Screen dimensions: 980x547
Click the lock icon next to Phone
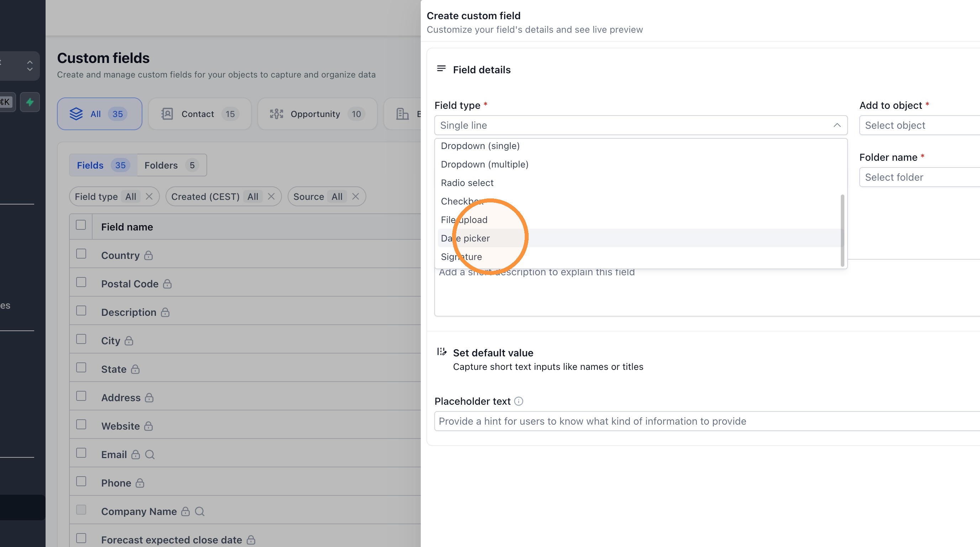pyautogui.click(x=140, y=484)
